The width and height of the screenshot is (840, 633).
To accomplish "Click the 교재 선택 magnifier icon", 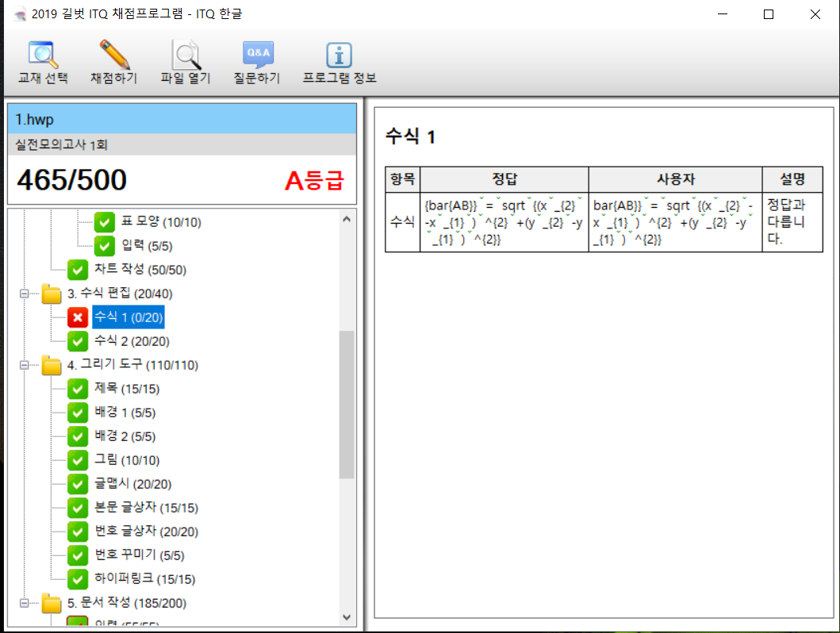I will click(43, 55).
